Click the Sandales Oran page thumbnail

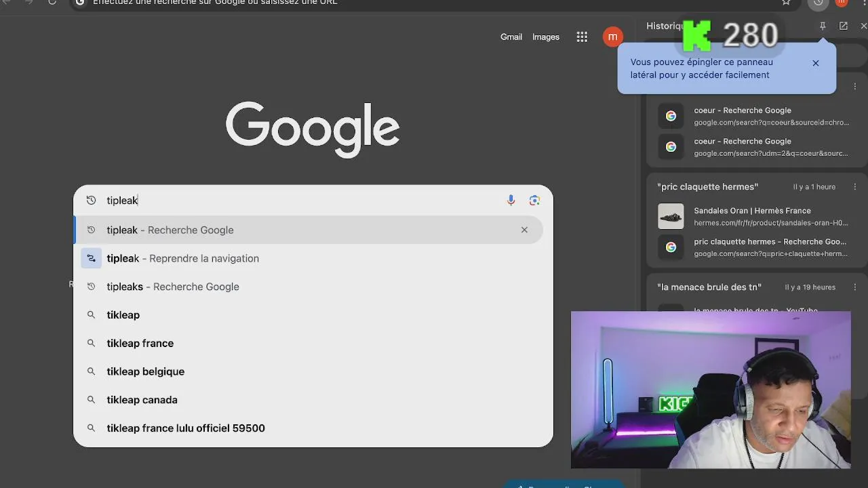point(671,216)
